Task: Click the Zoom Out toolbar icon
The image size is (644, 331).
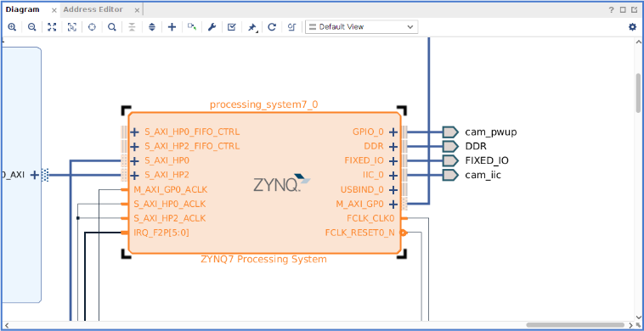Action: pyautogui.click(x=31, y=27)
